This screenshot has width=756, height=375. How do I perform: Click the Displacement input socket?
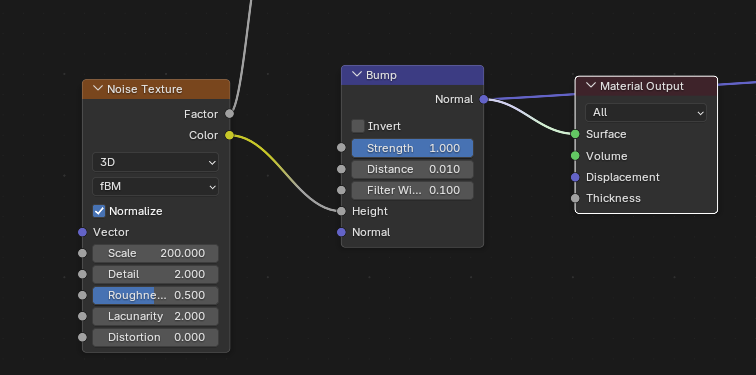tap(575, 177)
